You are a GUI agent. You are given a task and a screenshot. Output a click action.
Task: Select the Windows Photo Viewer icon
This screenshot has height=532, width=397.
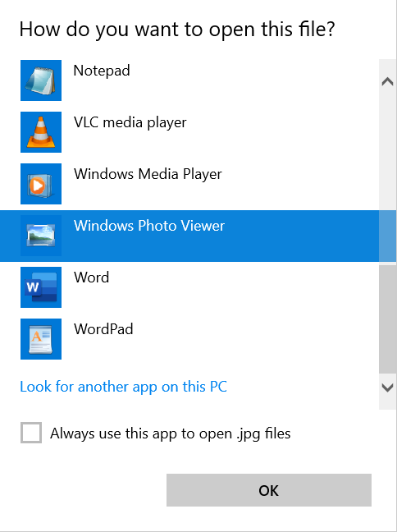pyautogui.click(x=41, y=236)
